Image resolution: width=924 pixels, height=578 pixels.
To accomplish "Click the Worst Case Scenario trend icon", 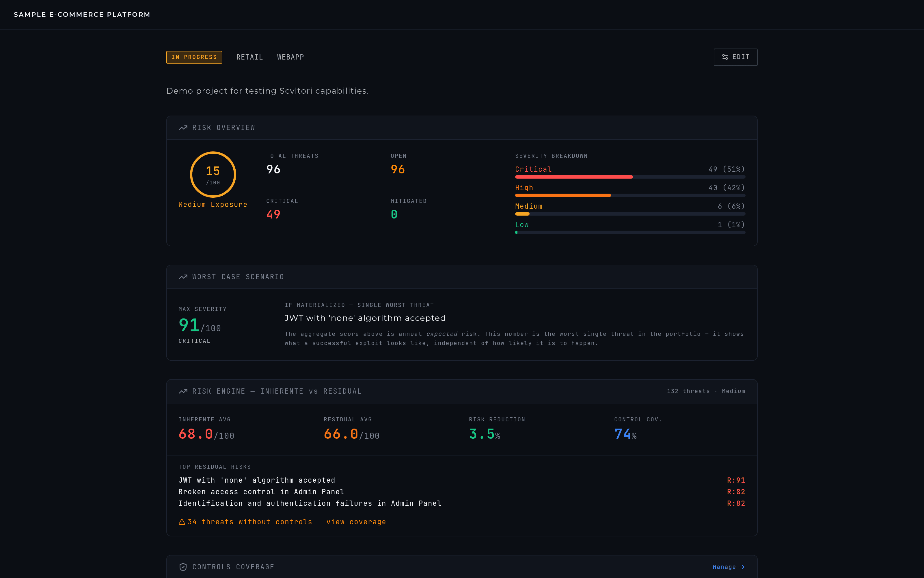I will [183, 277].
